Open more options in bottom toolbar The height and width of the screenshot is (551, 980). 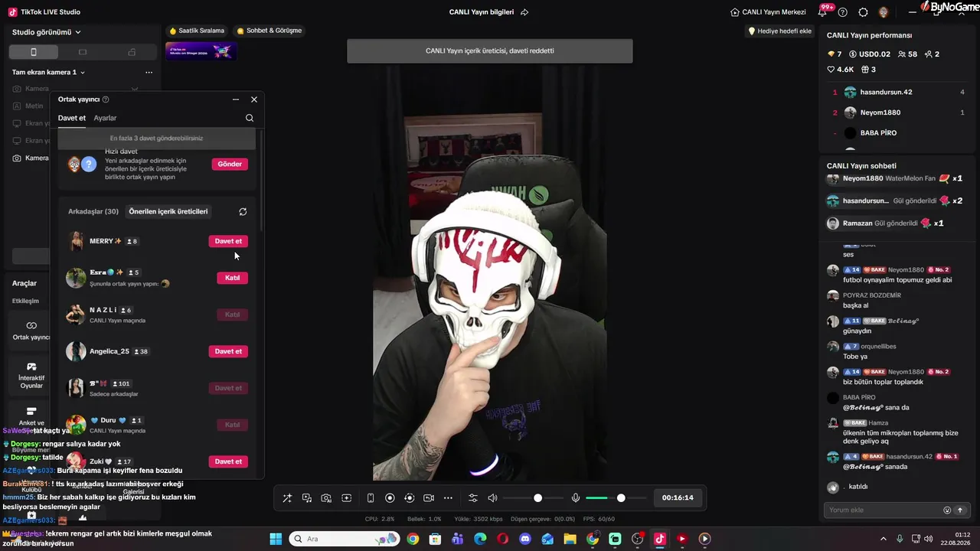click(448, 498)
